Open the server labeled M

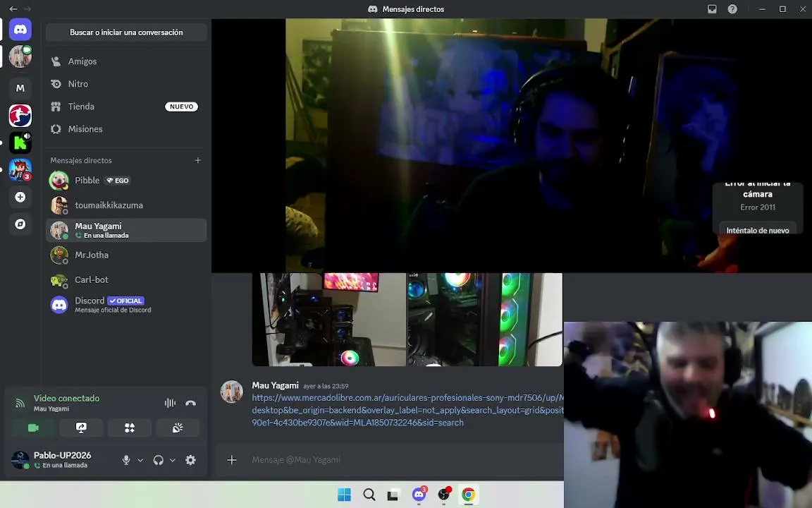coord(20,88)
